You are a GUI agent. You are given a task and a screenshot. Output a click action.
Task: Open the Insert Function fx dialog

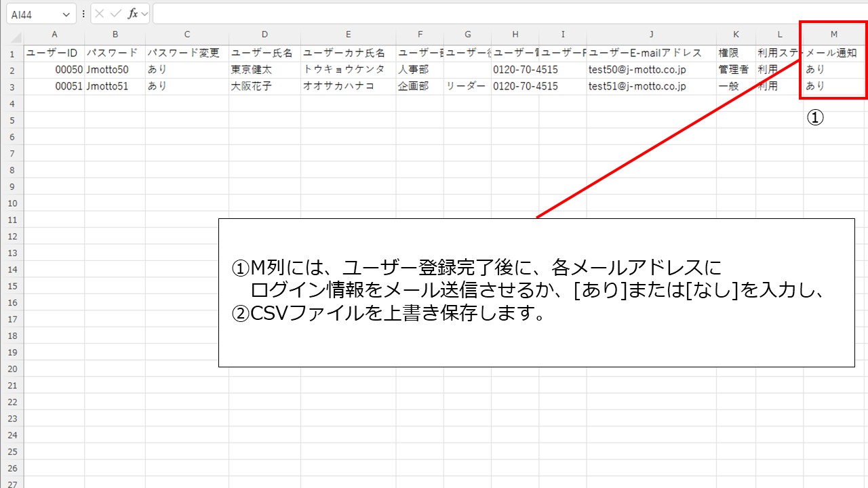133,14
